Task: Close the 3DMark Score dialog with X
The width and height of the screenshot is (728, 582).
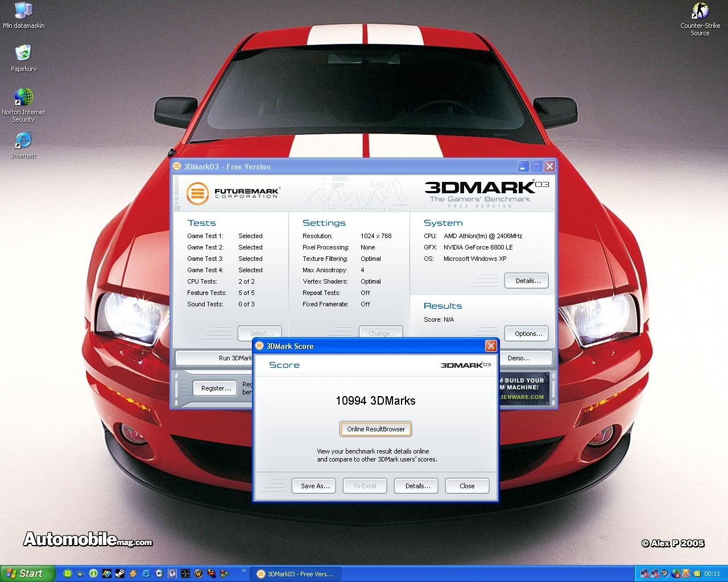Action: (491, 346)
